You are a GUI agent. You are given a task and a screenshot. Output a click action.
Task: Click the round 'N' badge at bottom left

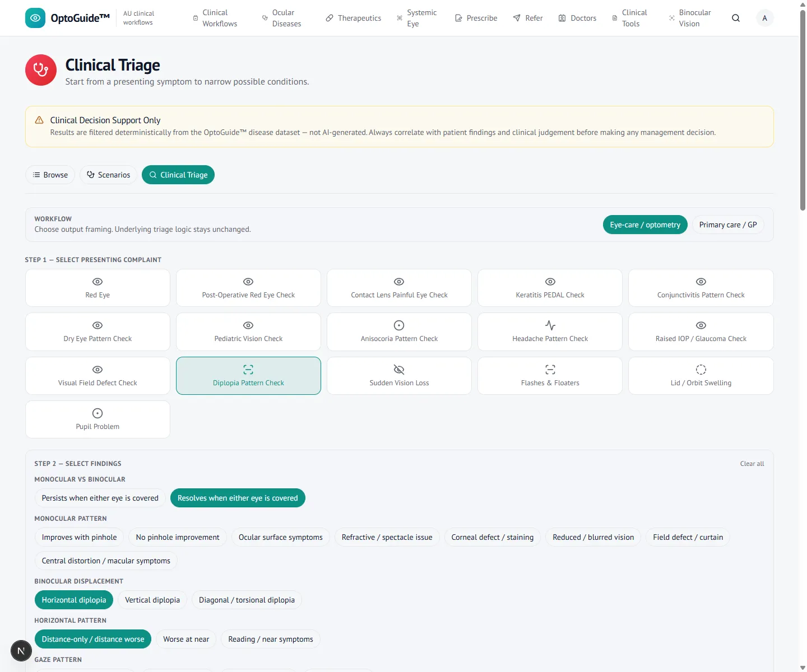(21, 651)
